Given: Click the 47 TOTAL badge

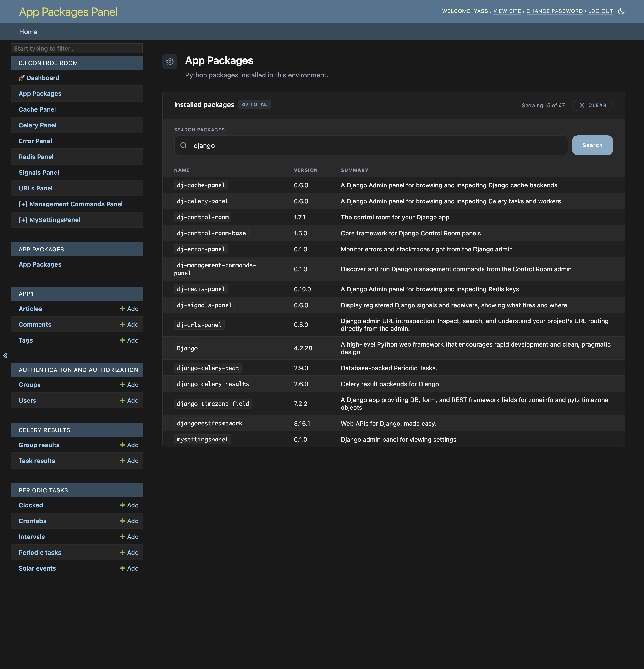Looking at the screenshot, I should [254, 104].
